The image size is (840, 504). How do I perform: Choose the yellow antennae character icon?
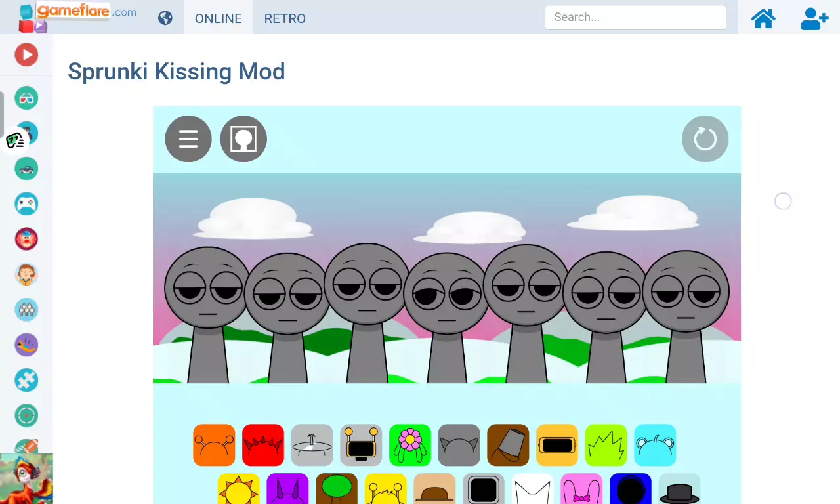pos(386,489)
